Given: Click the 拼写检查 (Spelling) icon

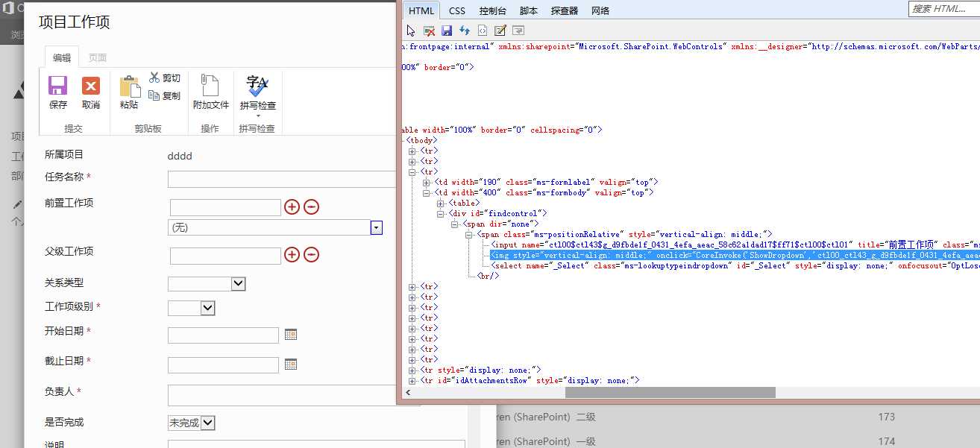Looking at the screenshot, I should [x=258, y=86].
